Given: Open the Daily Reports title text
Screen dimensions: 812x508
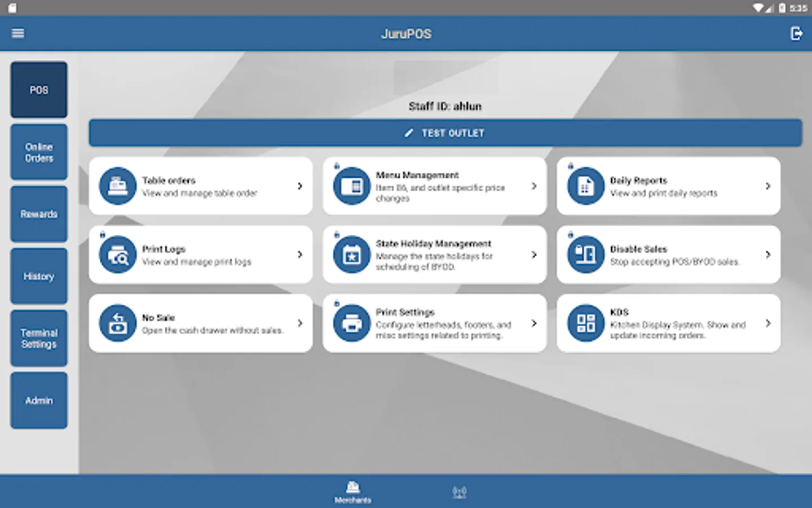Looking at the screenshot, I should (638, 181).
